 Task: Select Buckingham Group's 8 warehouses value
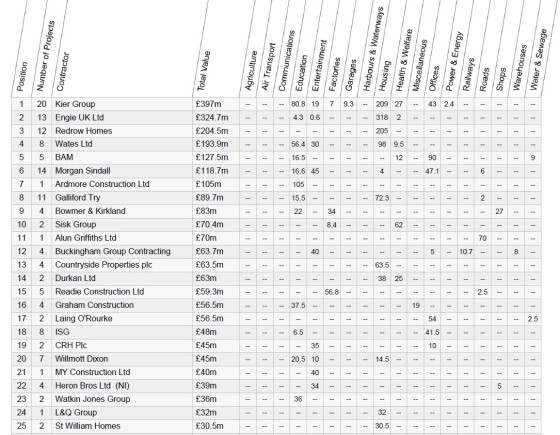coord(516,252)
